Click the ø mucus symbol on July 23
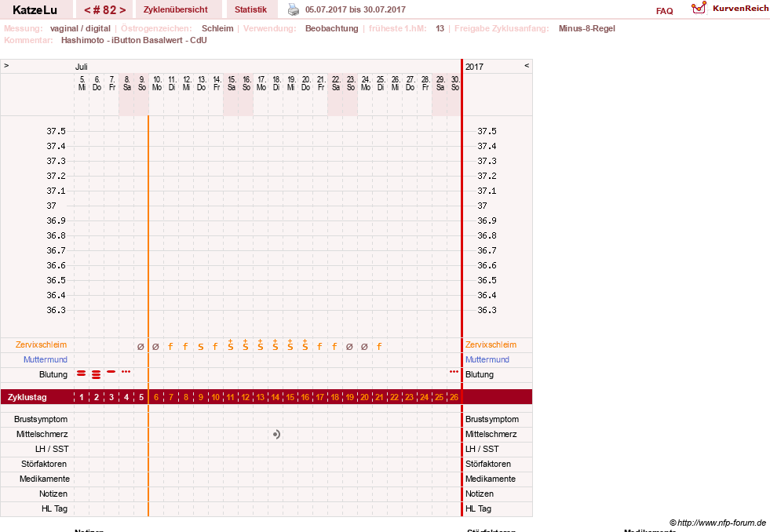 tap(349, 347)
